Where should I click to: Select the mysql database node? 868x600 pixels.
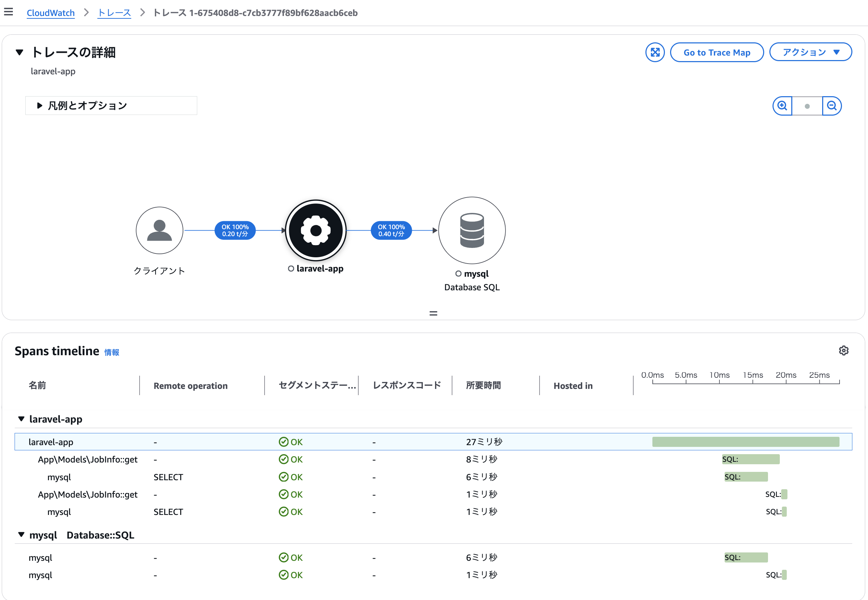(472, 230)
